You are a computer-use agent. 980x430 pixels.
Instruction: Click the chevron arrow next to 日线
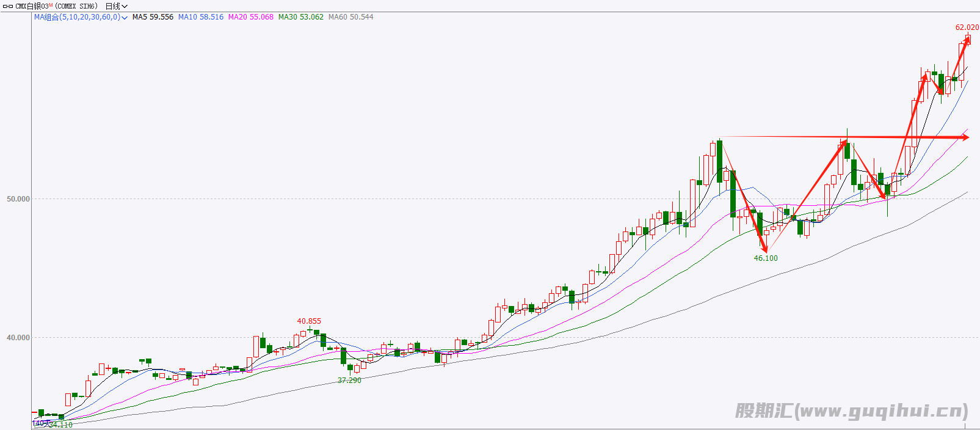[x=125, y=6]
